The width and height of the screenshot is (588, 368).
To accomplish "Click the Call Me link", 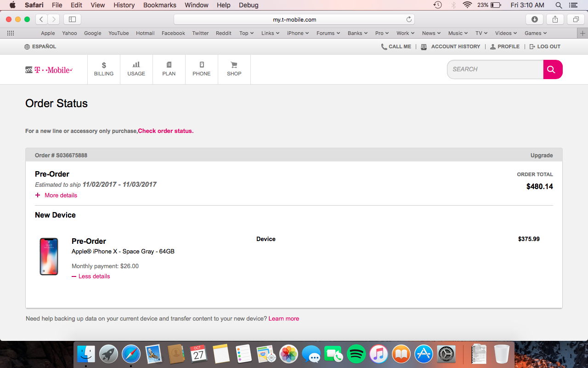I will click(396, 46).
